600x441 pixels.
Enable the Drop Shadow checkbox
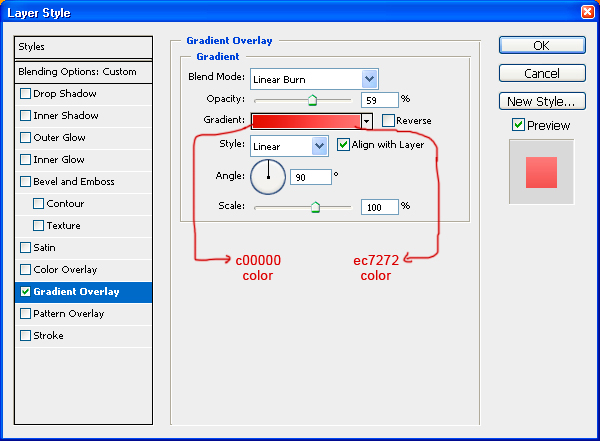coord(25,93)
